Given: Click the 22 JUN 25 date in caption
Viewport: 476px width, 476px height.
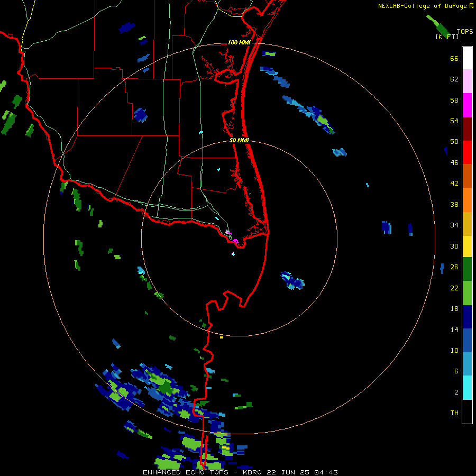Looking at the screenshot, I should [x=289, y=472].
